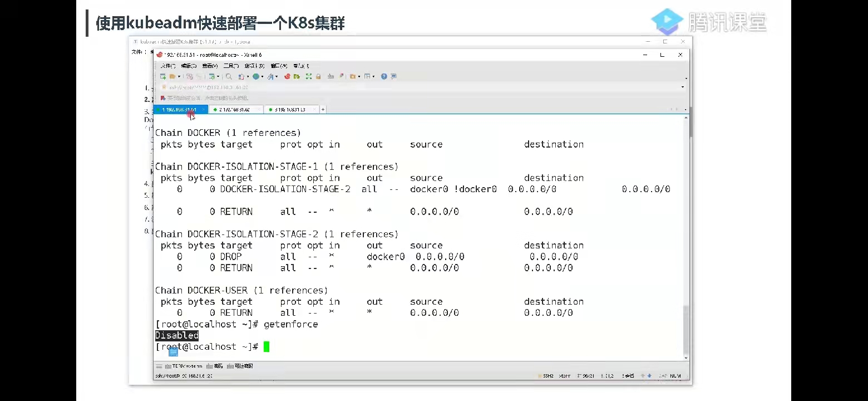Click the copy-paste clipboard toolbar icon
Image resolution: width=868 pixels, height=401 pixels.
(x=241, y=76)
